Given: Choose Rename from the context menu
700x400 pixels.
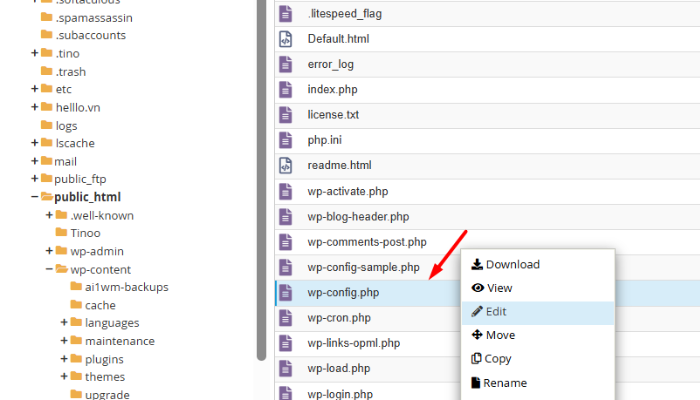Looking at the screenshot, I should pos(538,383).
